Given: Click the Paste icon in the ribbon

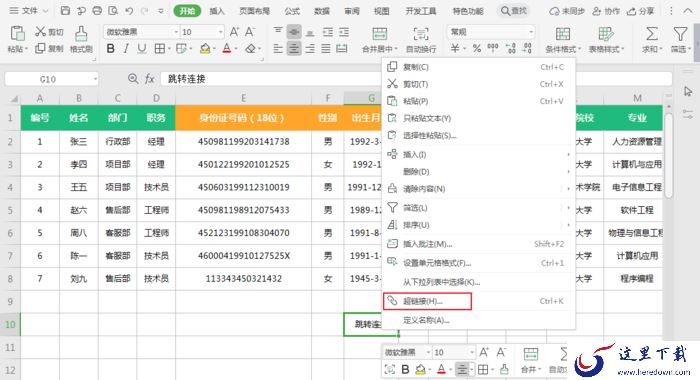Looking at the screenshot, I should coord(17,33).
